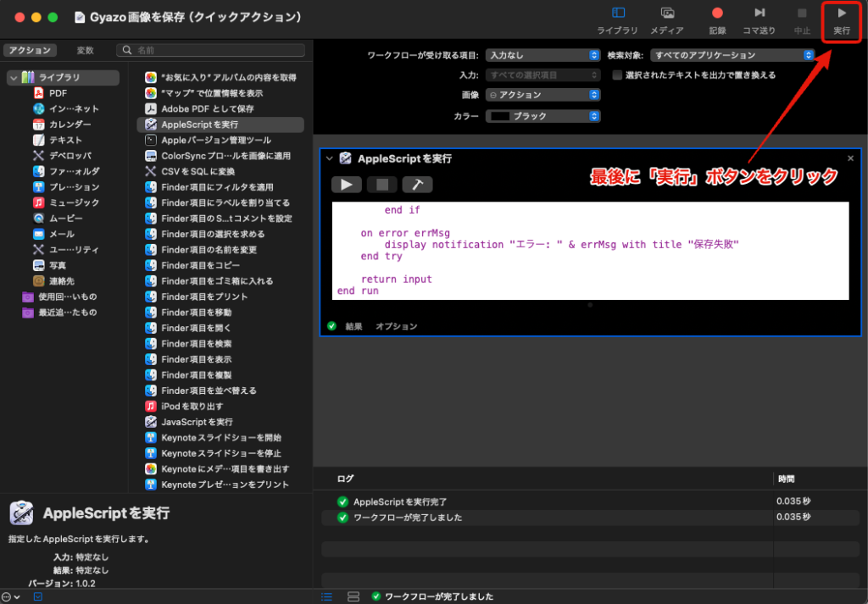The width and height of the screenshot is (868, 604).
Task: Open ワークフローが受け取る項目 dropdown
Action: click(542, 56)
